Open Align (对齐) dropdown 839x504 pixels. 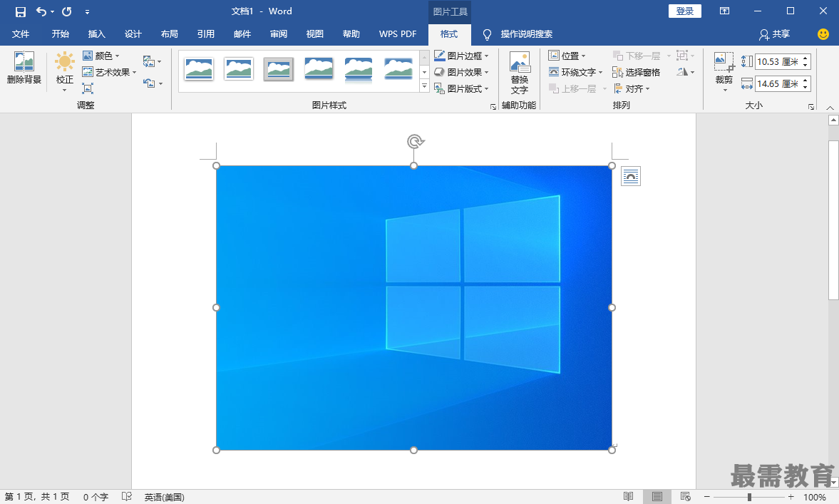(632, 89)
